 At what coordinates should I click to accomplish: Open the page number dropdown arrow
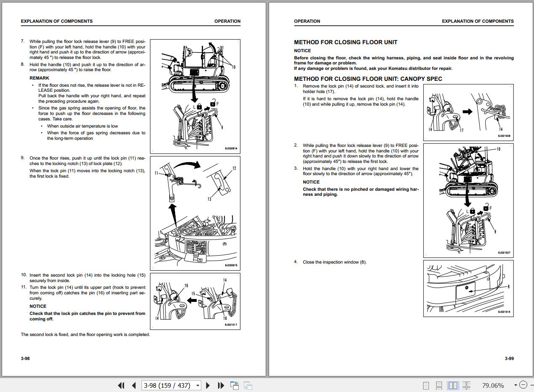(x=197, y=385)
